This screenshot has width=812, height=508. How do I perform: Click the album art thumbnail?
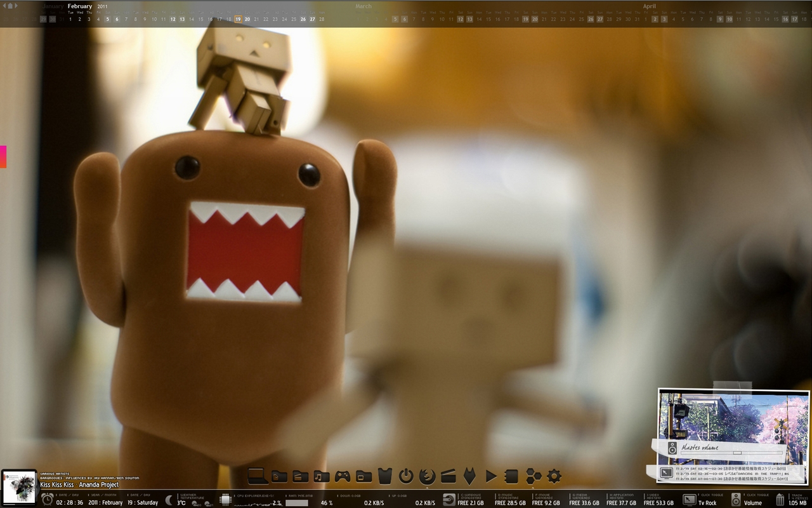coord(19,488)
